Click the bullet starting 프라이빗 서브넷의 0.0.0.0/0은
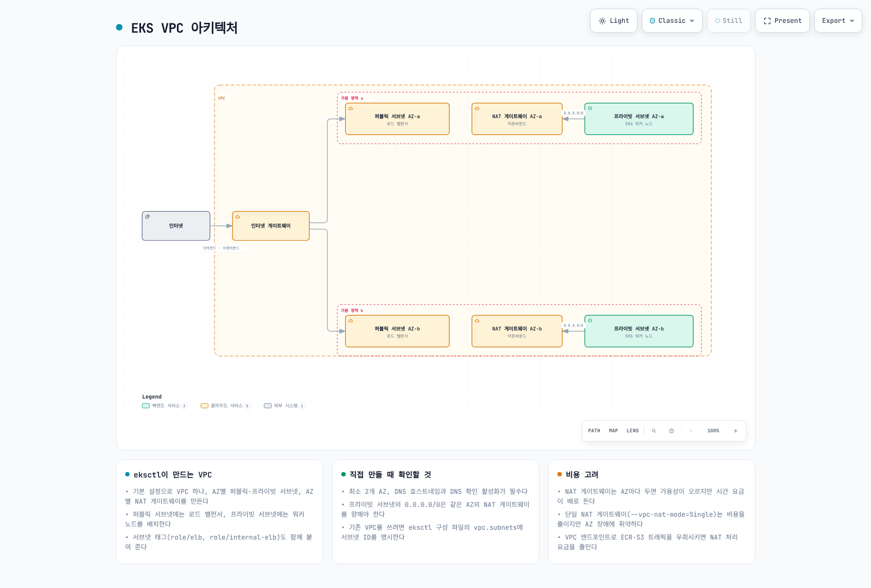 tap(436, 510)
